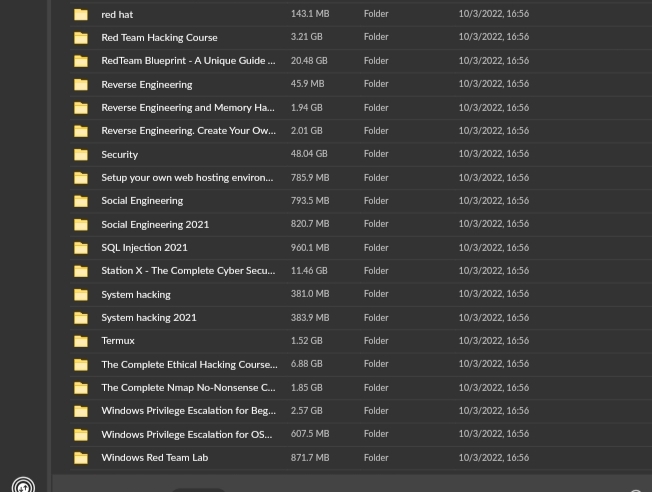Select the 'Termux' folder name
The width and height of the screenshot is (652, 492).
tap(118, 341)
